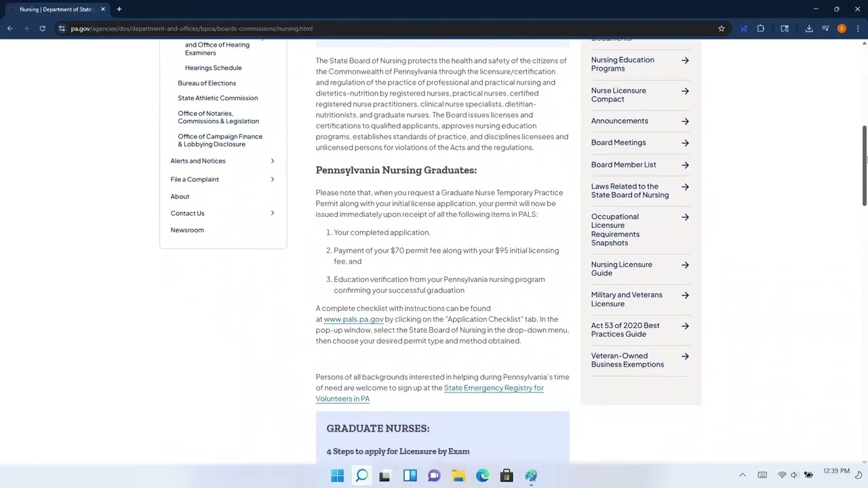Screen dimensions: 868x488
Task: Go back with the browser back arrow
Action: (x=10, y=28)
